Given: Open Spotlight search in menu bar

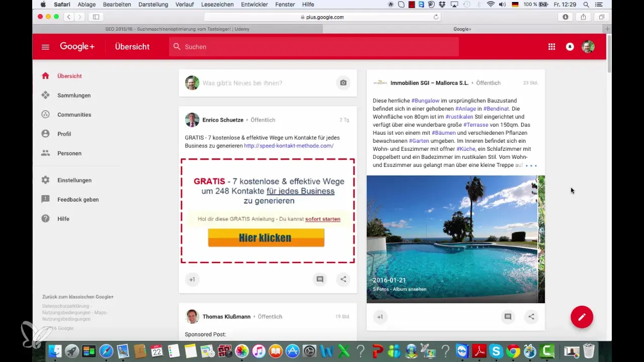Looking at the screenshot, I should [586, 4].
